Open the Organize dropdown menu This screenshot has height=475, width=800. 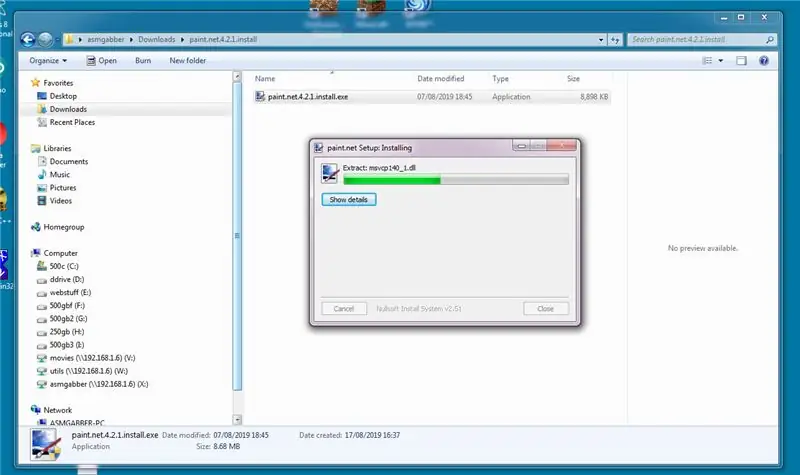coord(48,60)
